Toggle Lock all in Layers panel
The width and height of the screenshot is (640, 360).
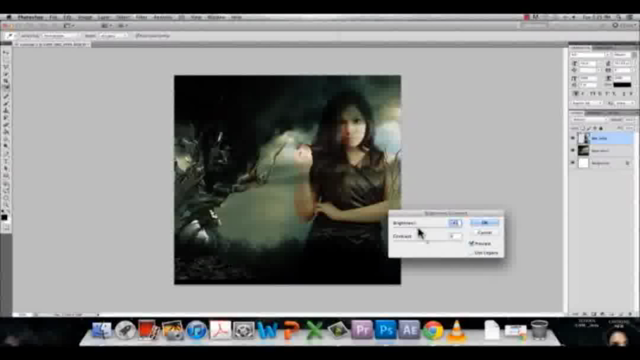(x=600, y=128)
